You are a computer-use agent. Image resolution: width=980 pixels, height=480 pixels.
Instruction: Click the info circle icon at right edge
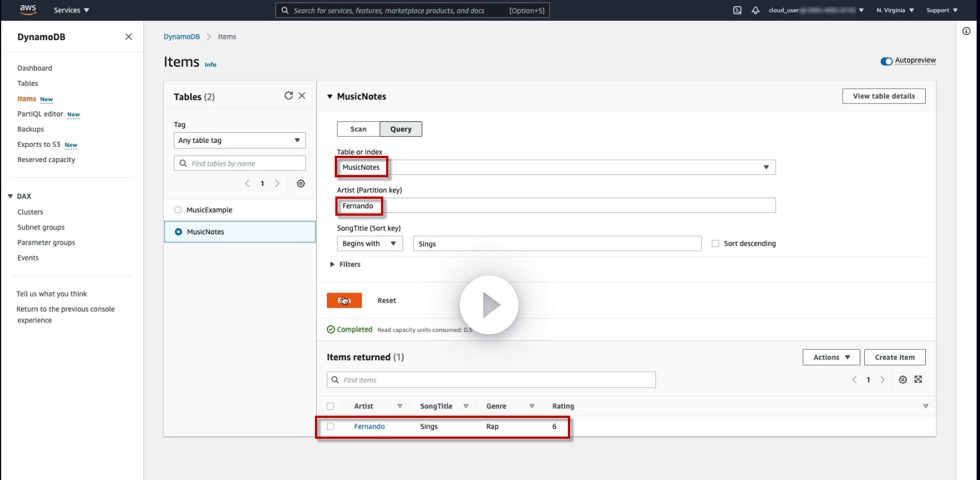pos(966,32)
